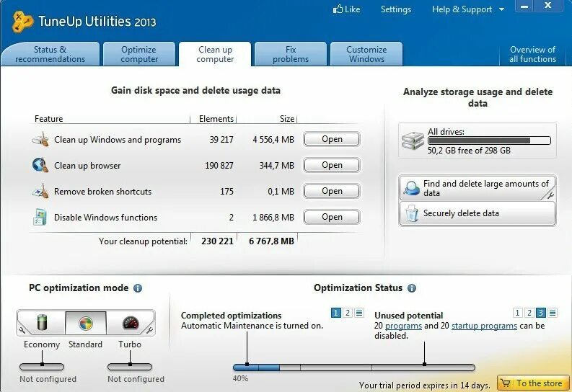Click the 230 221 elements total
Viewport: 572px width, 392px height.
(217, 241)
